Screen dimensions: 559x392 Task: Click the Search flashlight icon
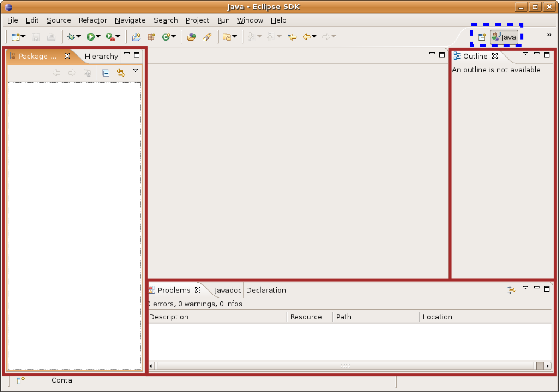[207, 37]
